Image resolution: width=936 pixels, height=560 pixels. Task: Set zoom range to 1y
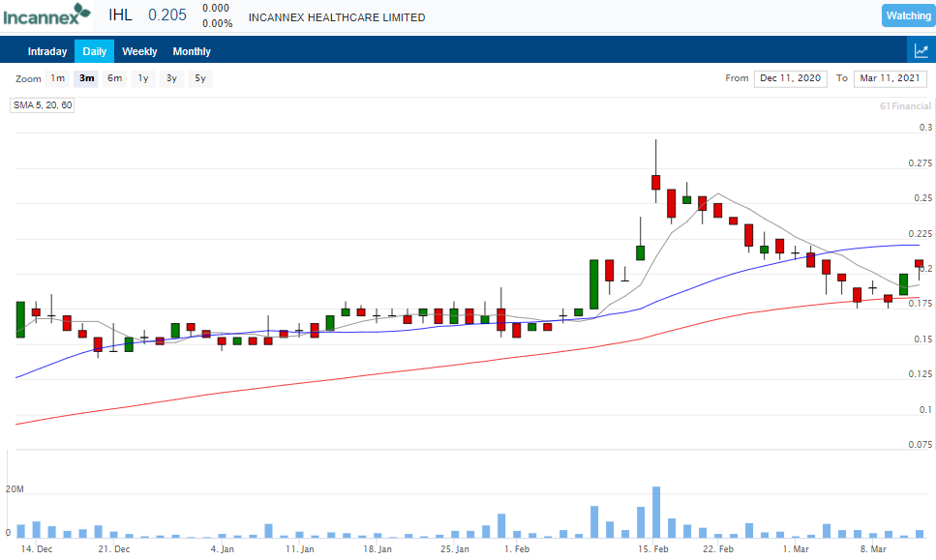[143, 78]
